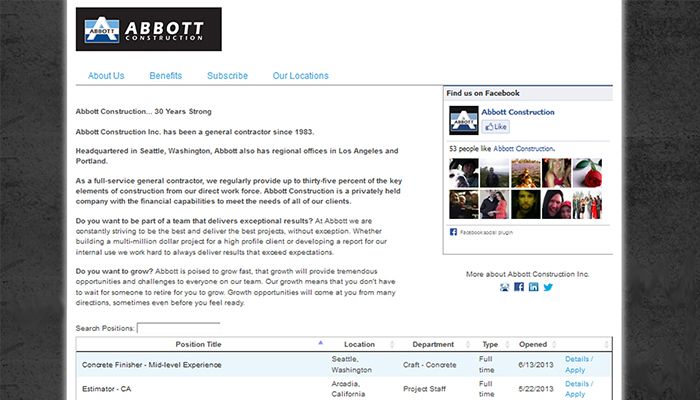Image resolution: width=700 pixels, height=400 pixels.
Task: Open the Our Locations tab
Action: [300, 76]
